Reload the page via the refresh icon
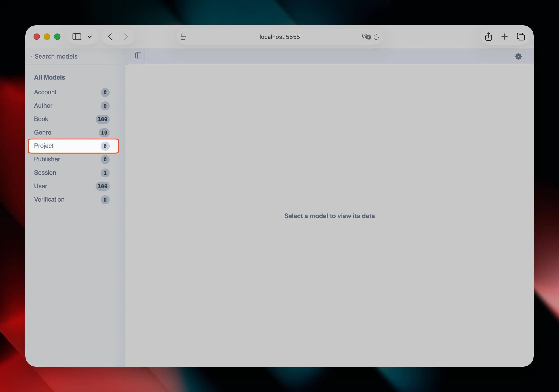559x392 pixels. click(x=376, y=37)
